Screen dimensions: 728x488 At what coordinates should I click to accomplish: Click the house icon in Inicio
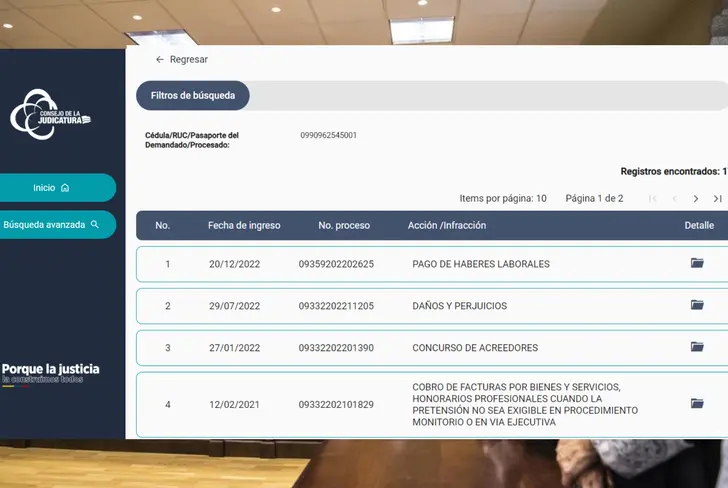tap(65, 188)
